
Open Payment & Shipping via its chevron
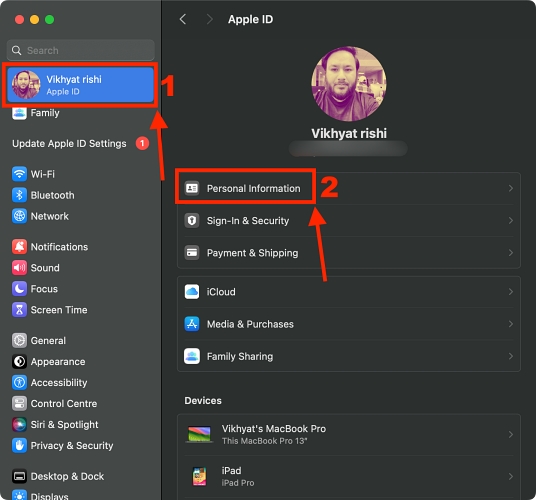511,253
